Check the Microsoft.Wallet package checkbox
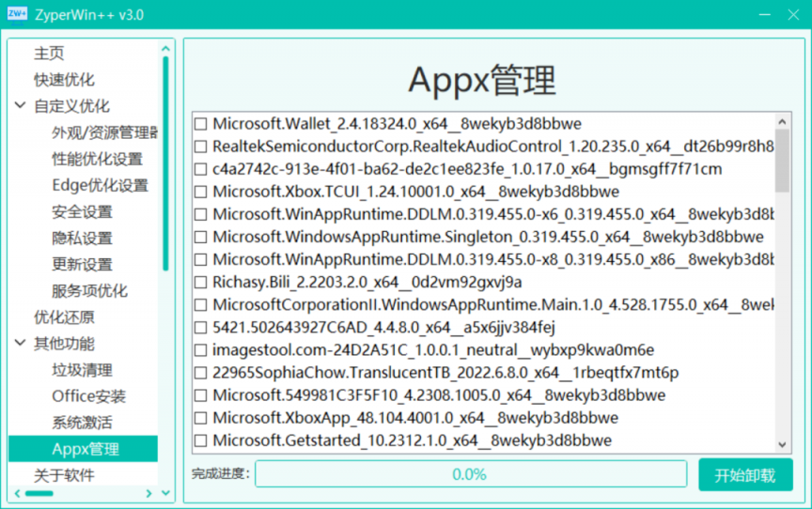The image size is (812, 509). click(200, 124)
